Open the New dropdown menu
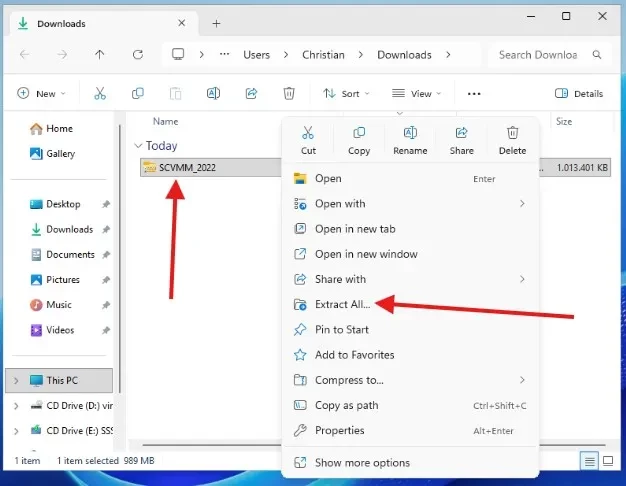The width and height of the screenshot is (626, 486). (x=41, y=93)
